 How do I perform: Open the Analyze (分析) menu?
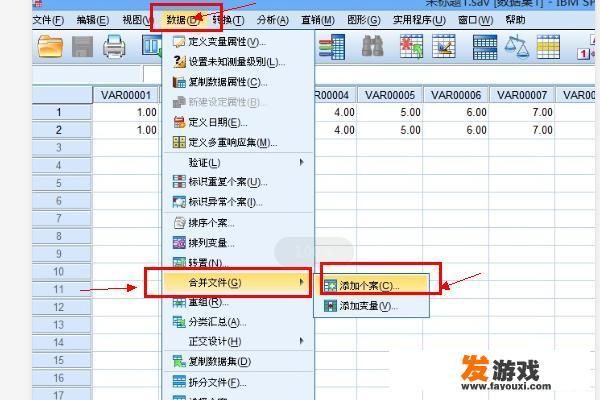click(273, 20)
